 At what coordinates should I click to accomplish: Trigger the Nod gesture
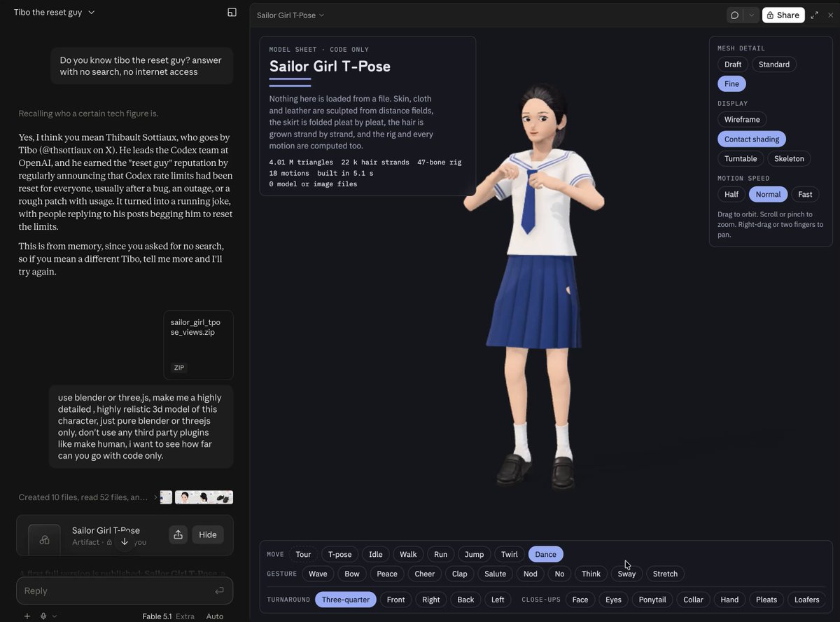coord(531,574)
